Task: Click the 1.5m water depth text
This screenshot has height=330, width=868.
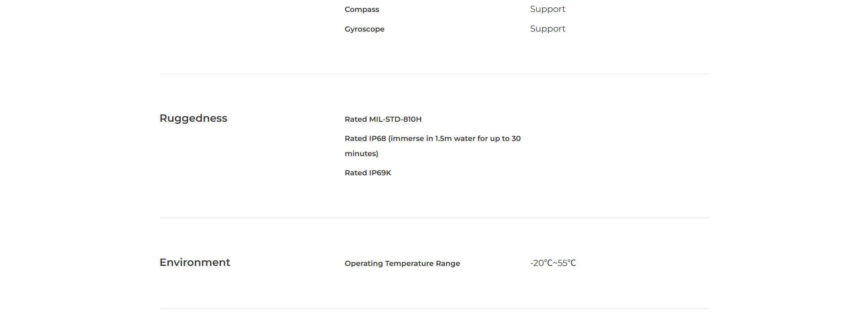Action: 443,139
